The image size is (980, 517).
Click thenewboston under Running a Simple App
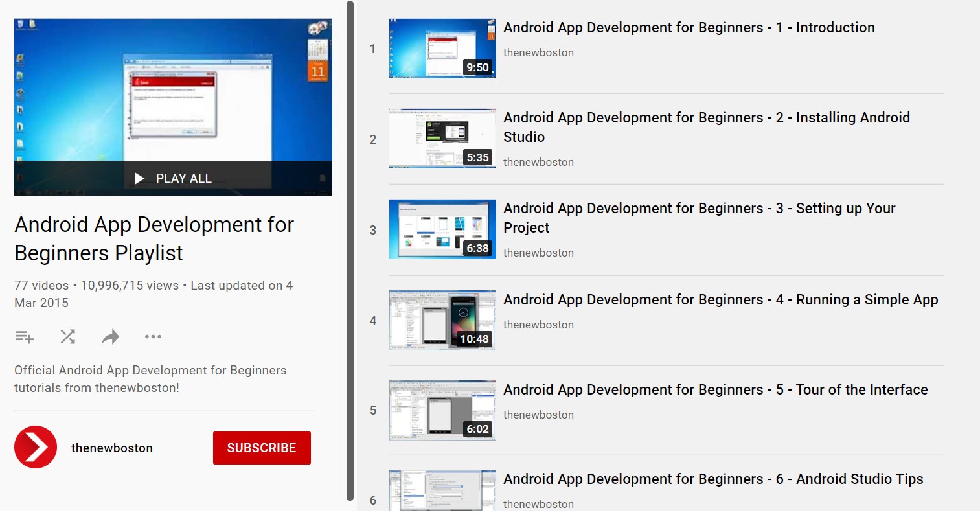[538, 325]
